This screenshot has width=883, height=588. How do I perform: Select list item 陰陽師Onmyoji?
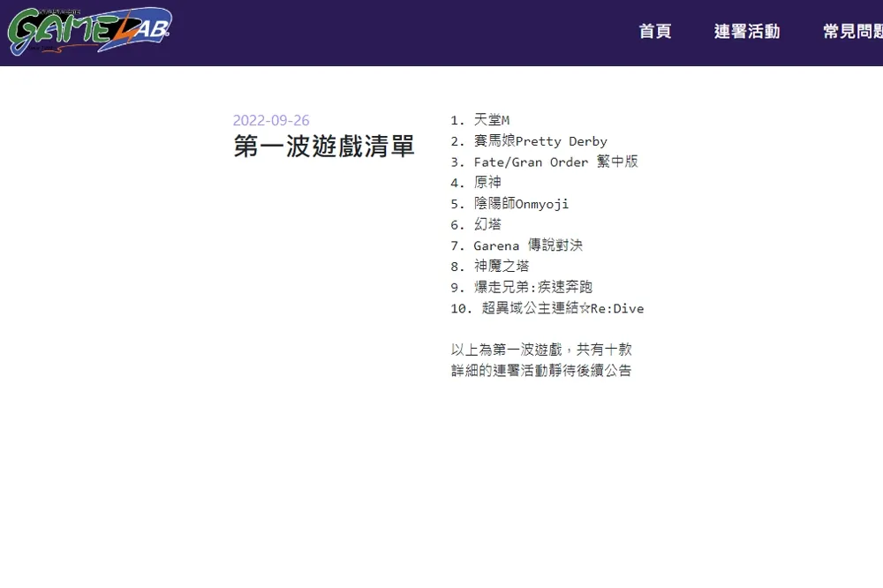pyautogui.click(x=522, y=203)
